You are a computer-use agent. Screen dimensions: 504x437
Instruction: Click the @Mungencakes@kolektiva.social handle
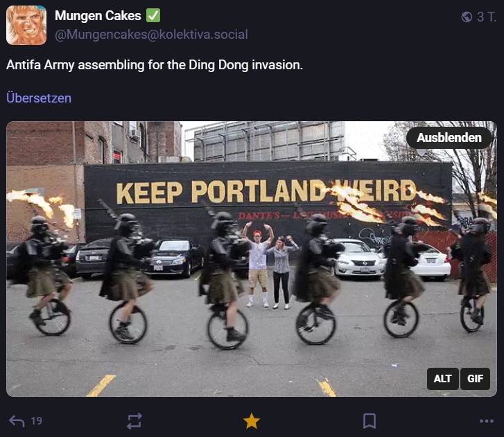pyautogui.click(x=151, y=34)
